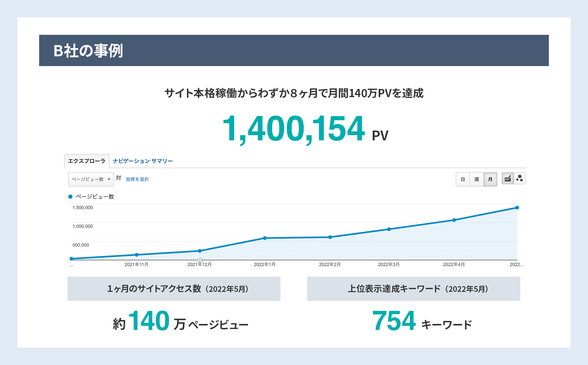Screen dimensions: 588x365
Task: Click the 対 label beside the dropdown
Action: pos(118,178)
